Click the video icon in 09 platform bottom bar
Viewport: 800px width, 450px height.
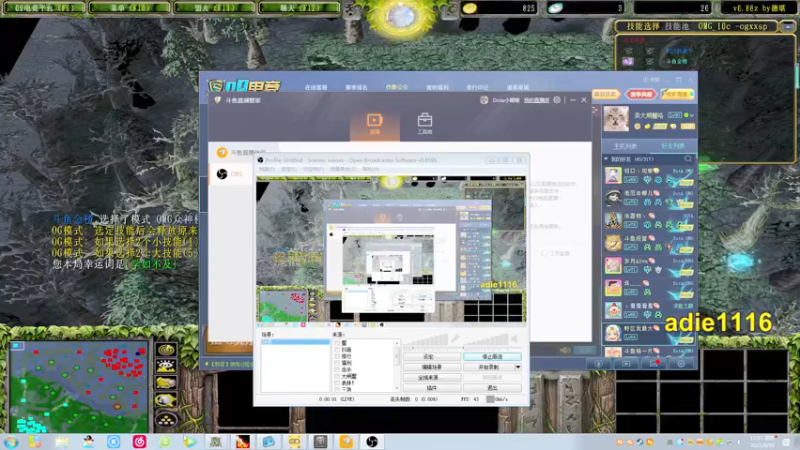(x=626, y=364)
